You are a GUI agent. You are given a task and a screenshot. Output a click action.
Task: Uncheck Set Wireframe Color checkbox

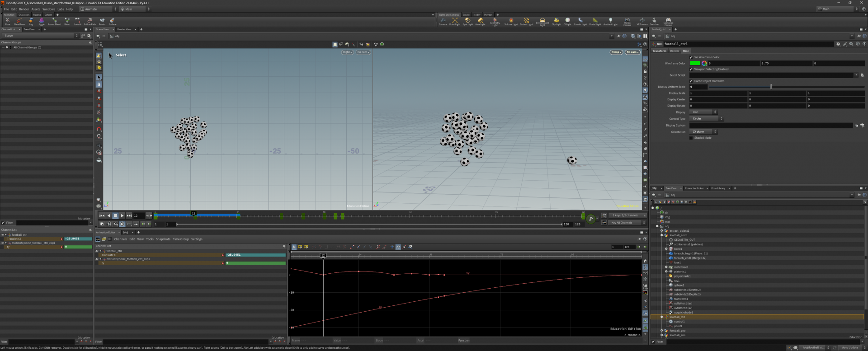tap(691, 57)
